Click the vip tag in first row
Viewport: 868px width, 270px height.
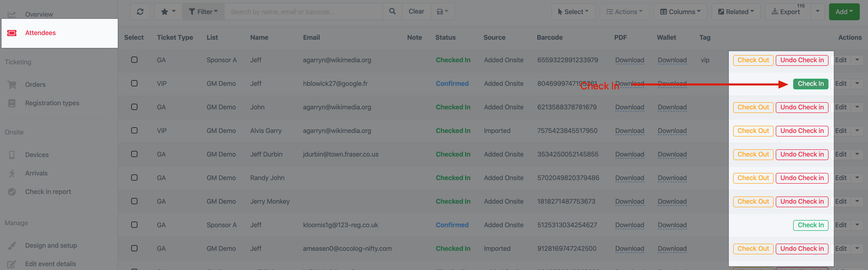[x=705, y=60]
